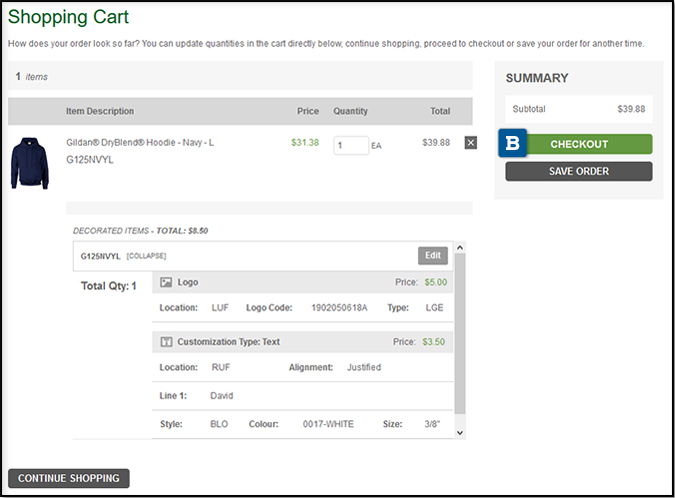
Task: Remove the hoodie using the X icon
Action: click(x=471, y=143)
